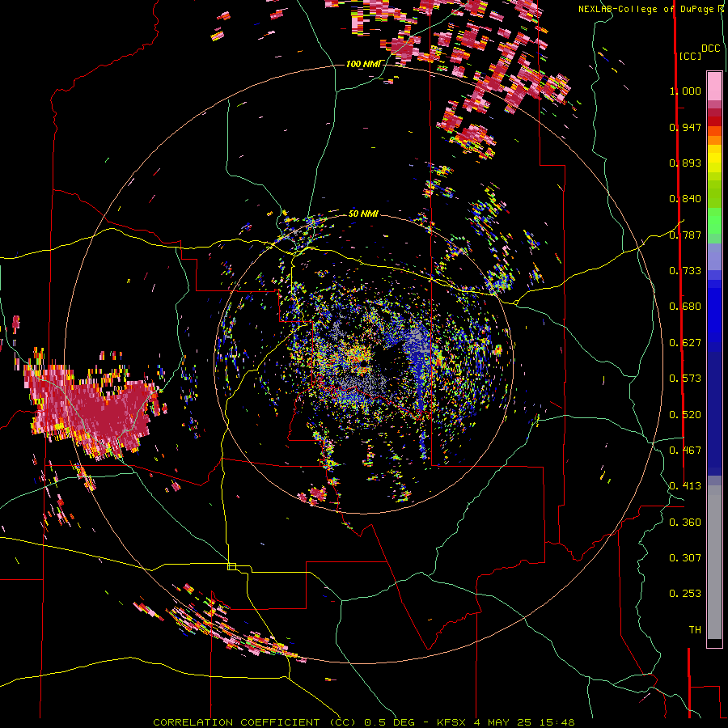728x728 pixels.
Task: Pick the orange legend swatch
Action: pos(714,140)
